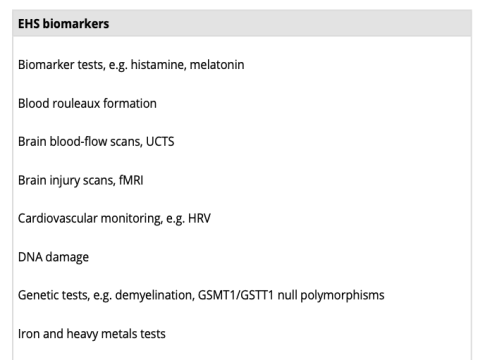Select the 'Iron and heavy metals tests' row
485x360 pixels.
[242, 334]
